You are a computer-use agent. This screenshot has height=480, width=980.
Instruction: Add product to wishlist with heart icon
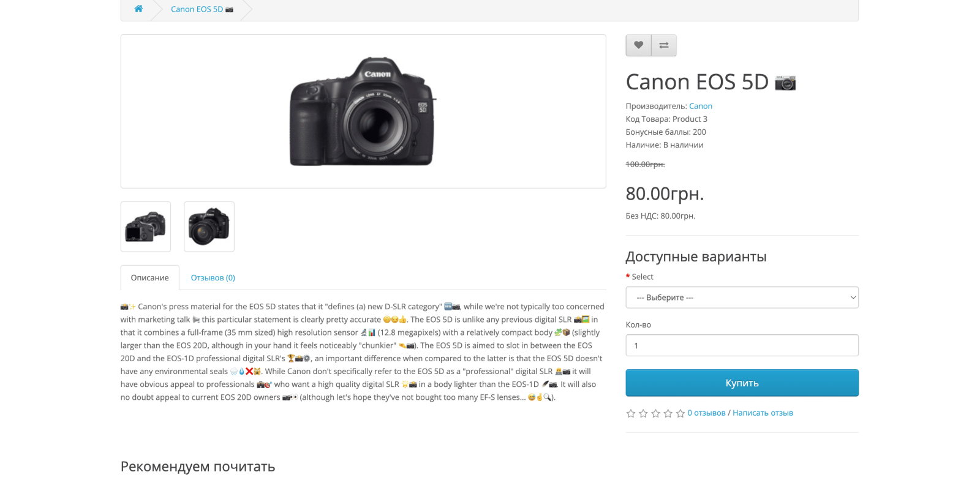(638, 45)
